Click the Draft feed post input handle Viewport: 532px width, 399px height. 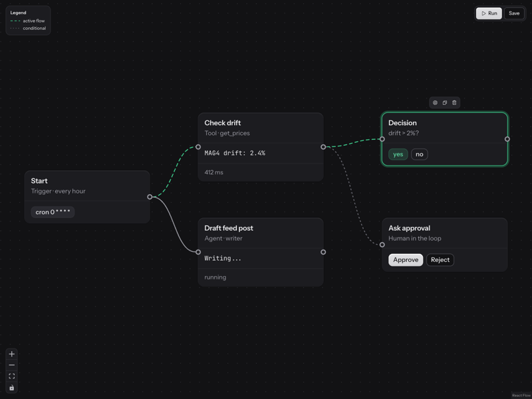click(198, 252)
